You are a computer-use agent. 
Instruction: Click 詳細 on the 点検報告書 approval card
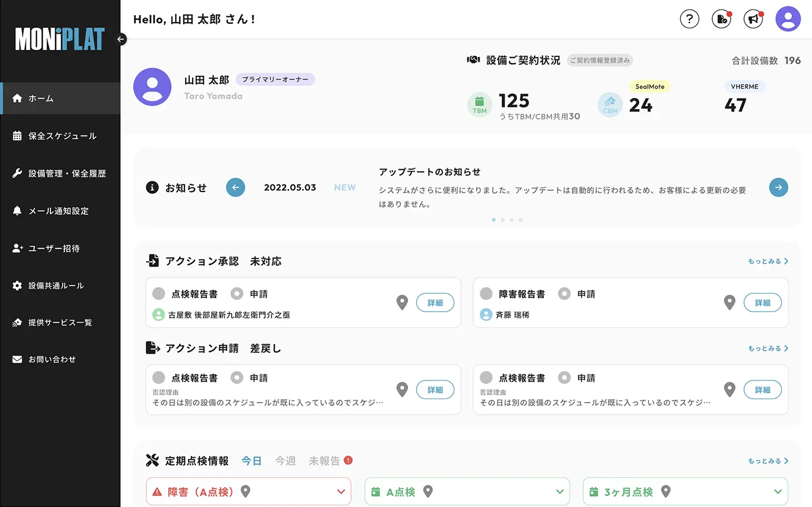tap(435, 302)
